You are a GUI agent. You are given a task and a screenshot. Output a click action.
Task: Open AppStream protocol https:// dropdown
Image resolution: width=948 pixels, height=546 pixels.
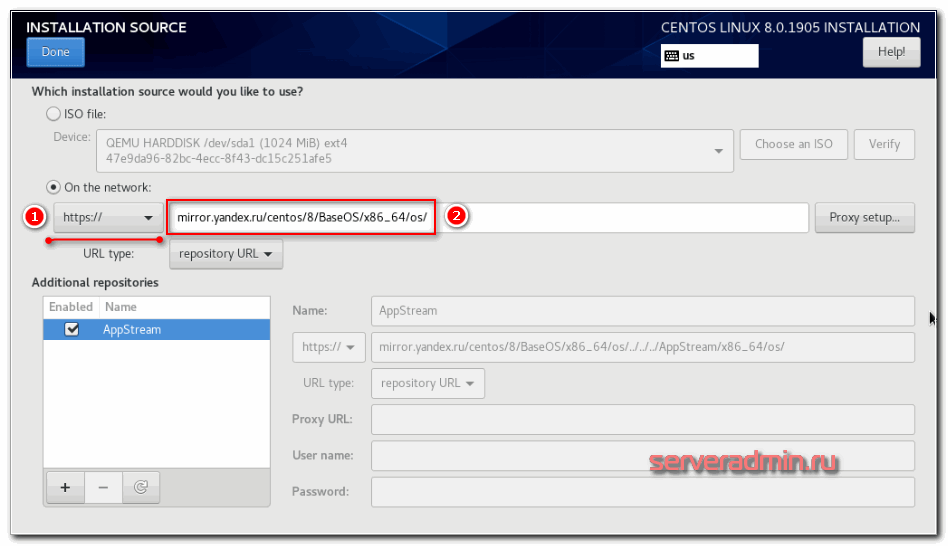coord(328,347)
